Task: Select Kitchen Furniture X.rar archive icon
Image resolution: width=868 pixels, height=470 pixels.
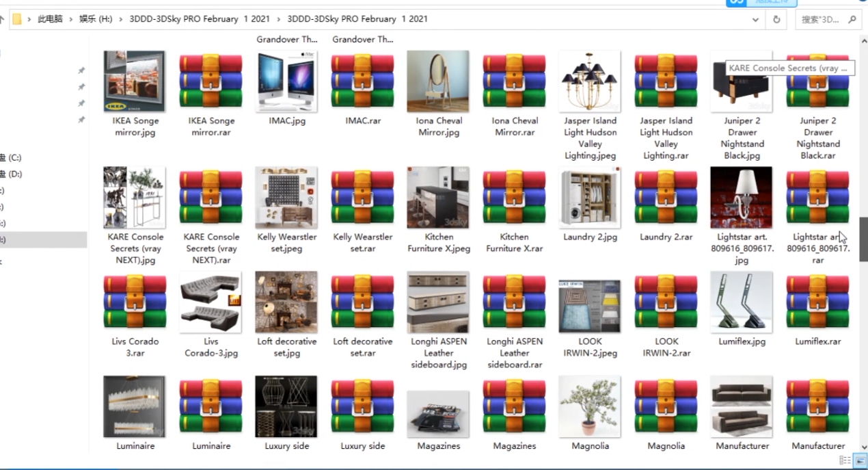Action: (514, 198)
